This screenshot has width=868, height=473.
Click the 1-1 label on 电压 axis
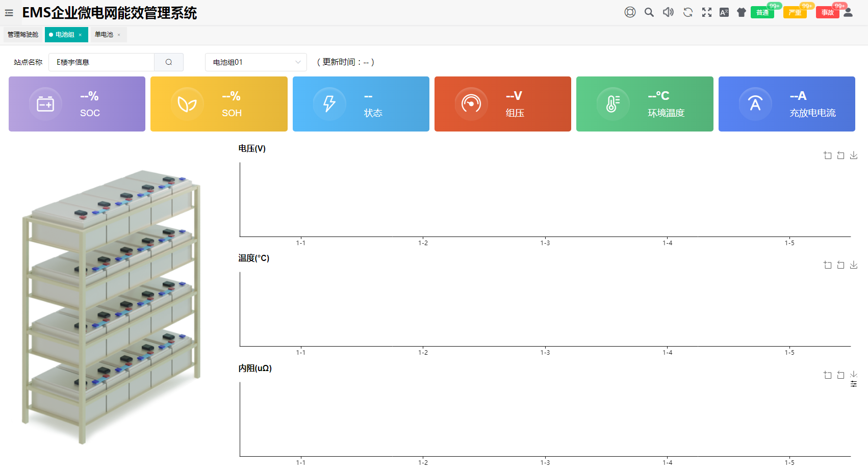point(301,243)
